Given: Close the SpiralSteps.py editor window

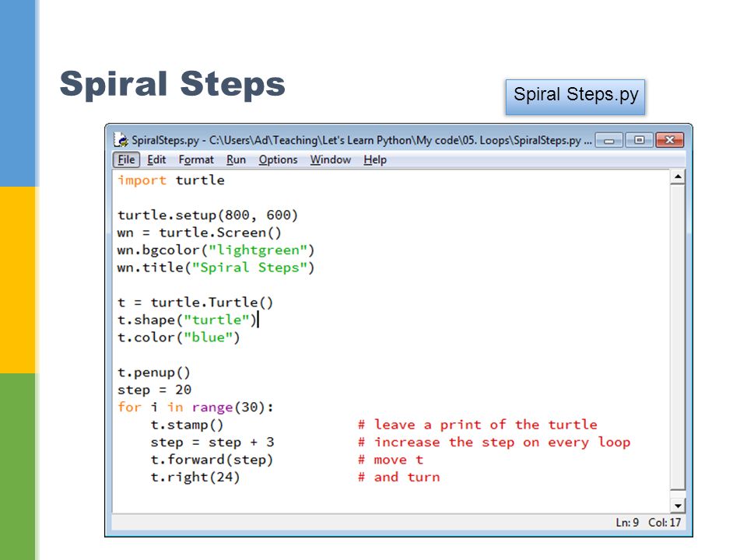Looking at the screenshot, I should pyautogui.click(x=669, y=140).
